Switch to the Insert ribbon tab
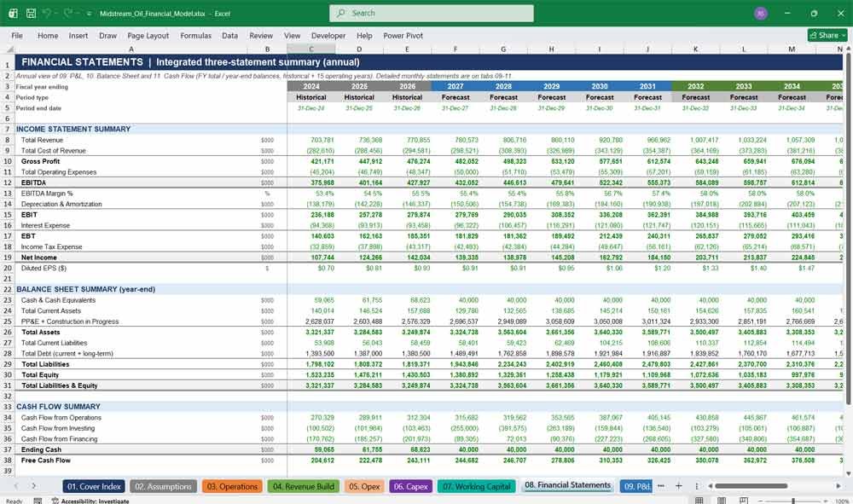Image resolution: width=853 pixels, height=504 pixels. coord(78,35)
